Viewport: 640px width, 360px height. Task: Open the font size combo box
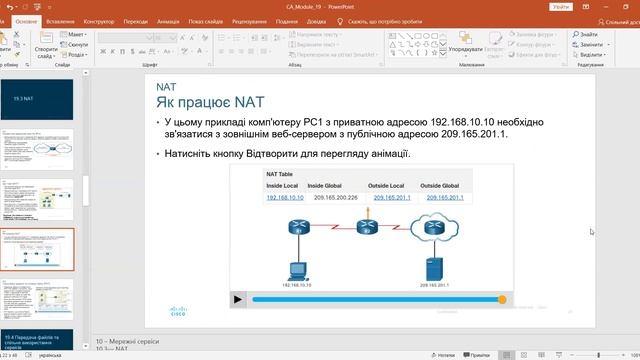[x=165, y=38]
